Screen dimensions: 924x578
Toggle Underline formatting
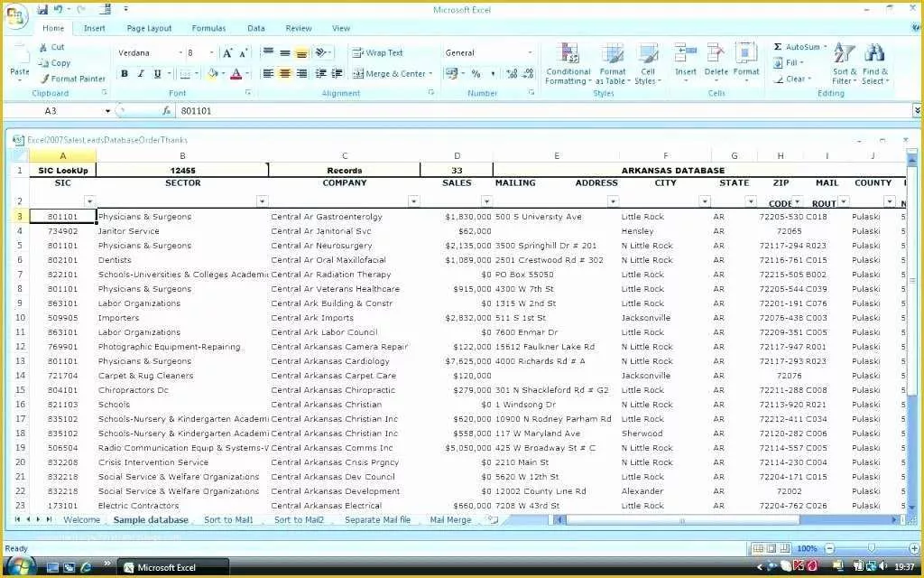pos(157,74)
